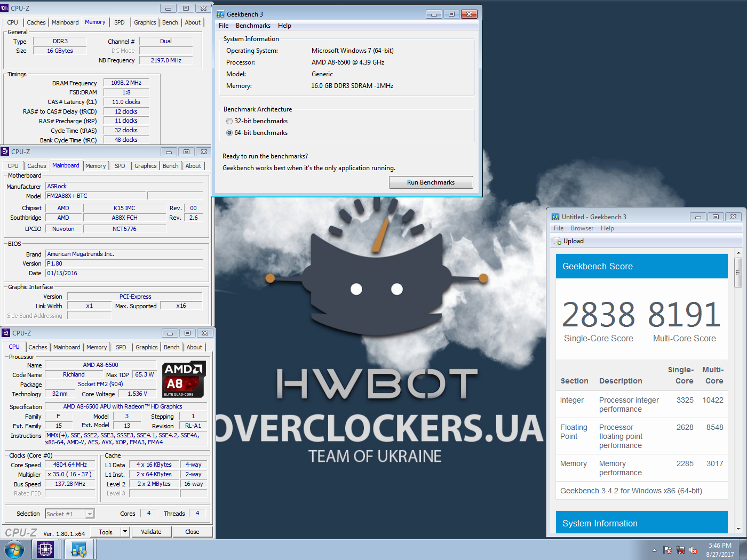Screen dimensions: 747x560
Task: Click BIOS version P1.80 field
Action: pyautogui.click(x=124, y=263)
